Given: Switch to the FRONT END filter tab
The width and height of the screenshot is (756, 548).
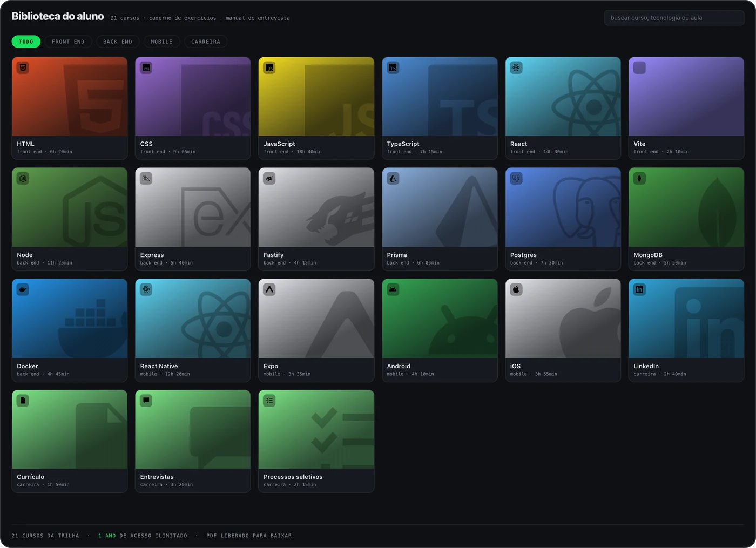Looking at the screenshot, I should pos(68,42).
